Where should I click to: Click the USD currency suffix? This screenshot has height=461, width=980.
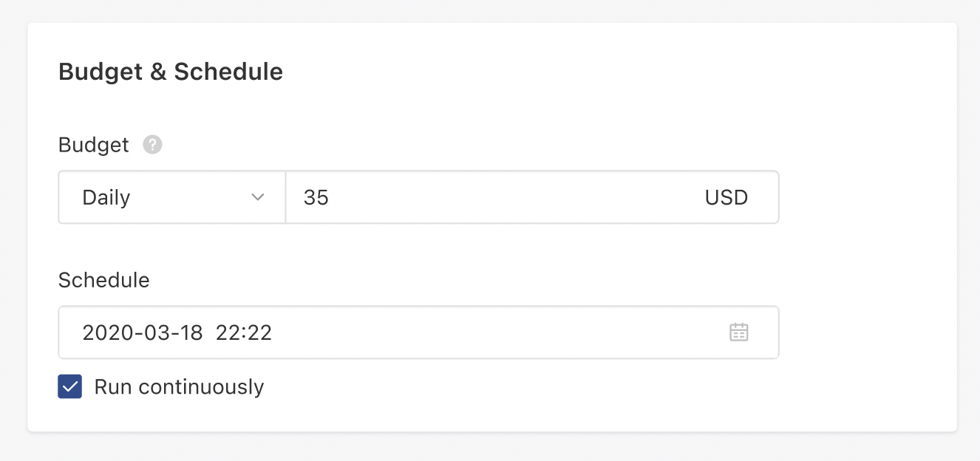tap(726, 197)
